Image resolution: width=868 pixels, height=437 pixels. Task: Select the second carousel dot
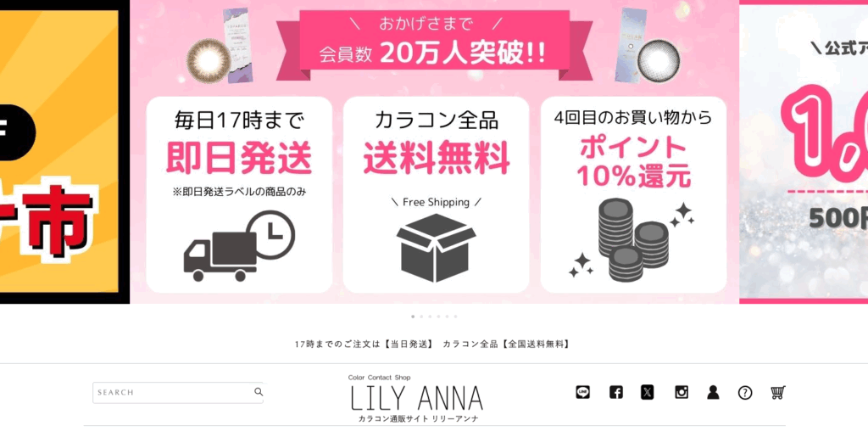click(x=421, y=317)
